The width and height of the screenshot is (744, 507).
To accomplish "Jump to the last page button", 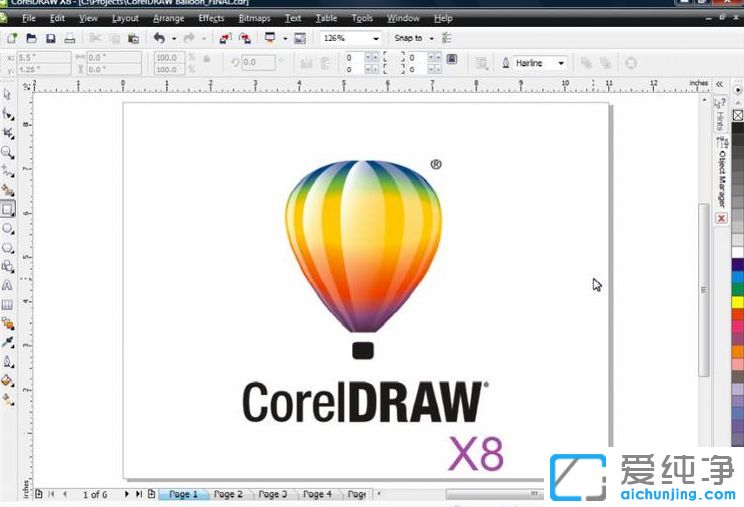I will coord(139,494).
